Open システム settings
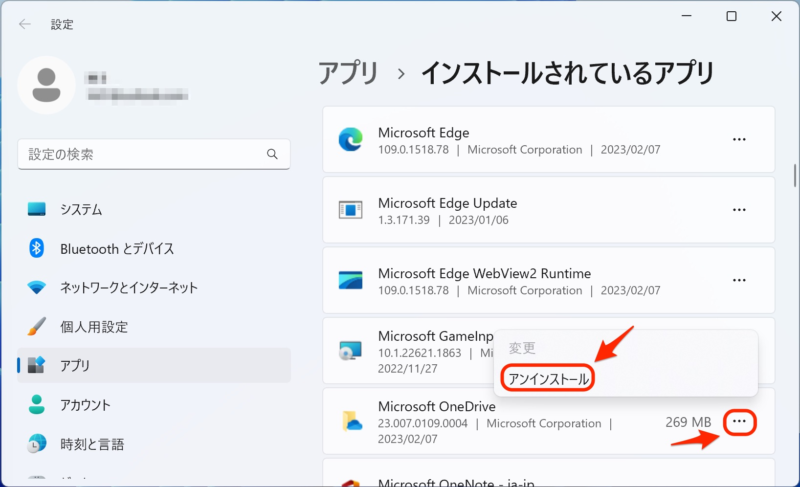This screenshot has width=800, height=487. (154, 209)
